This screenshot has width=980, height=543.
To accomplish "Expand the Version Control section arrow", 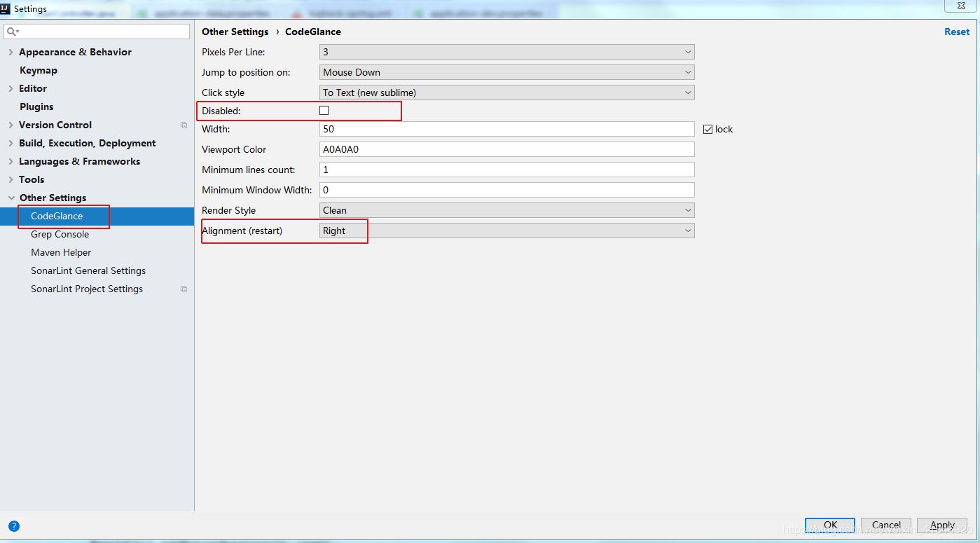I will (11, 125).
